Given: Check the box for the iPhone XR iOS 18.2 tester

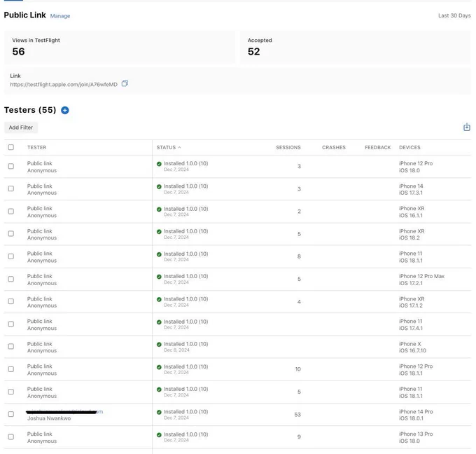Looking at the screenshot, I should pyautogui.click(x=11, y=234).
